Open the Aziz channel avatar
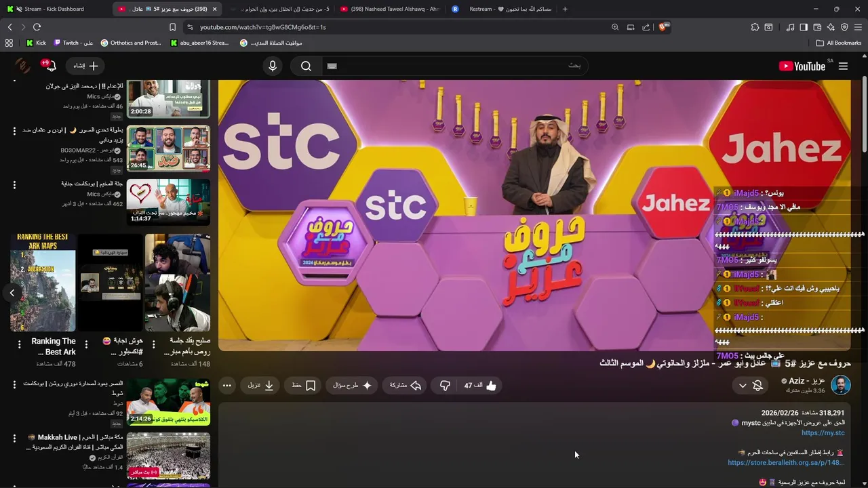The image size is (868, 488). click(841, 385)
